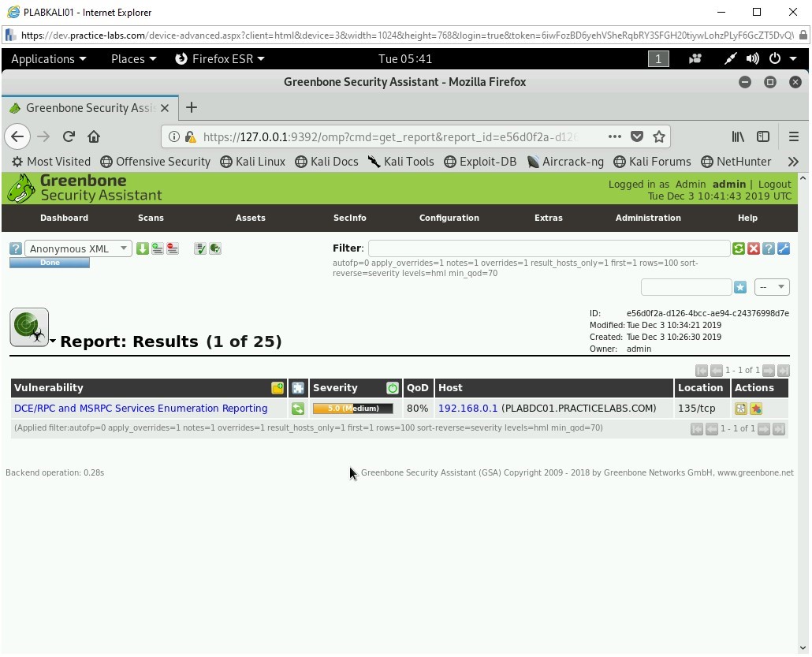Open the Scans menu

tap(151, 218)
